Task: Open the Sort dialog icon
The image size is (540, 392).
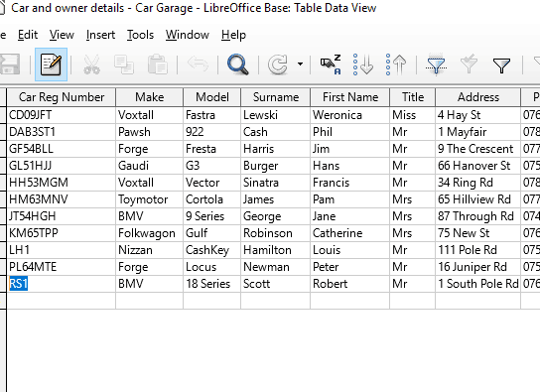Action: pos(331,65)
